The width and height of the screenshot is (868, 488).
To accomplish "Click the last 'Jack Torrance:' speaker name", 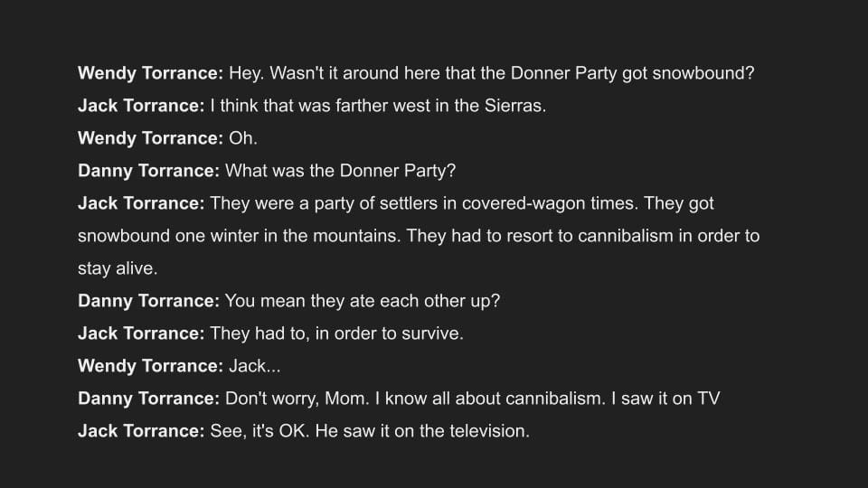I will (141, 432).
